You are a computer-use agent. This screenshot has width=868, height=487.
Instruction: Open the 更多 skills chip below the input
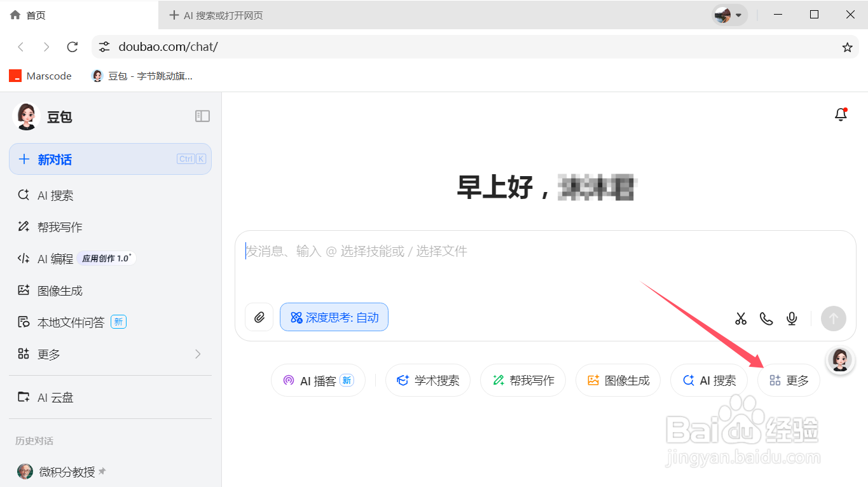(789, 380)
